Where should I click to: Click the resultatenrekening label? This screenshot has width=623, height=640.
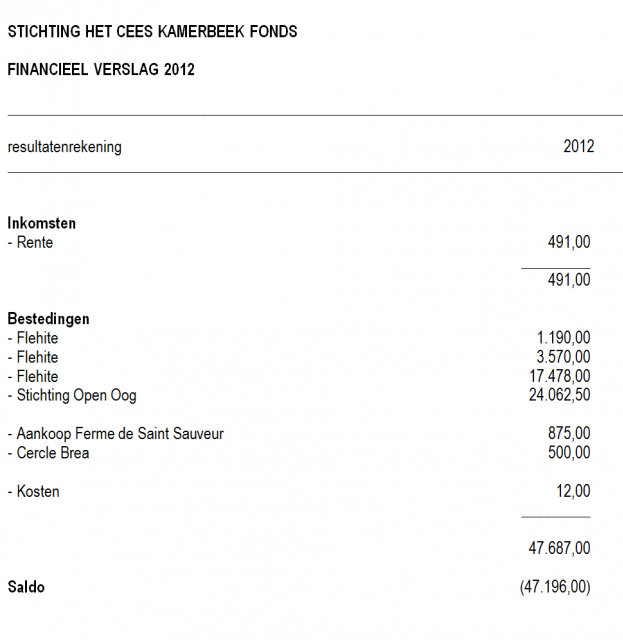[65, 147]
